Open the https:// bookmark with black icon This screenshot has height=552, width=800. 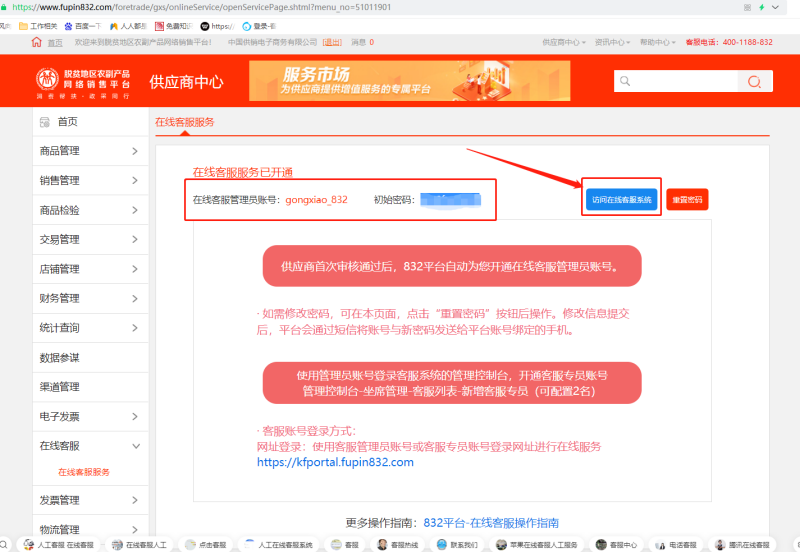tap(217, 26)
